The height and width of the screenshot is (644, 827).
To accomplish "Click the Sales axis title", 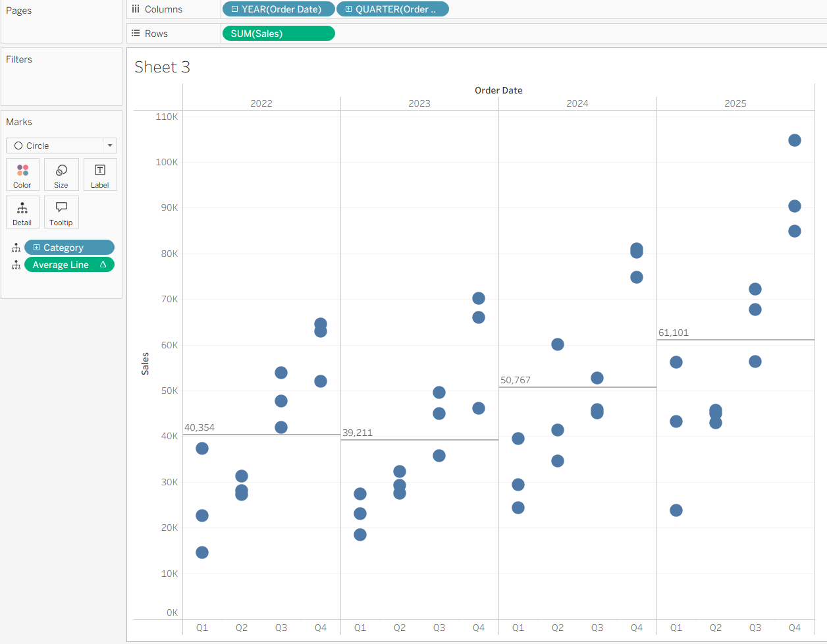I will 146,364.
